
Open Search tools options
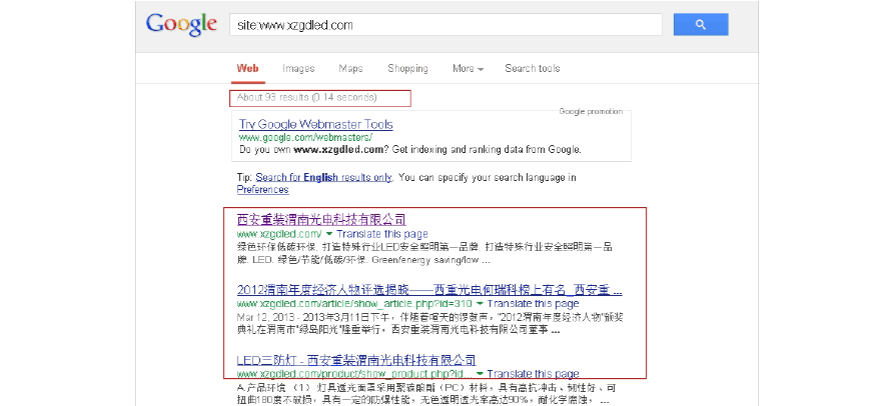[x=532, y=69]
